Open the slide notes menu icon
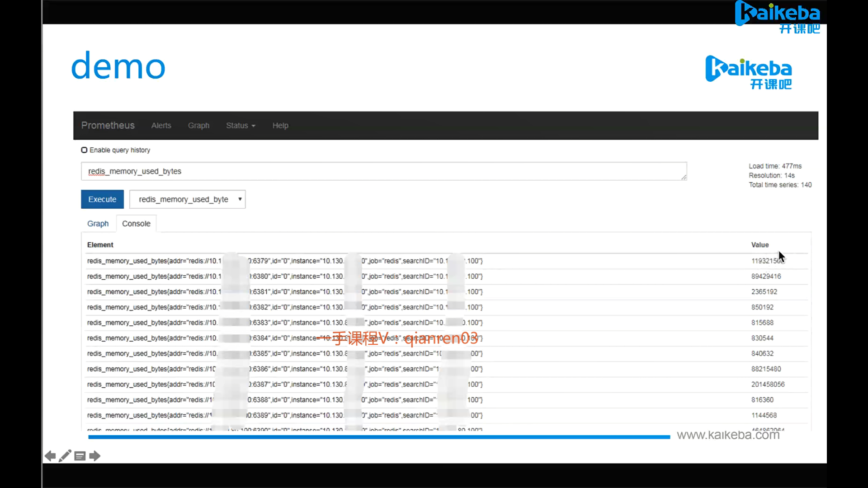 80,456
